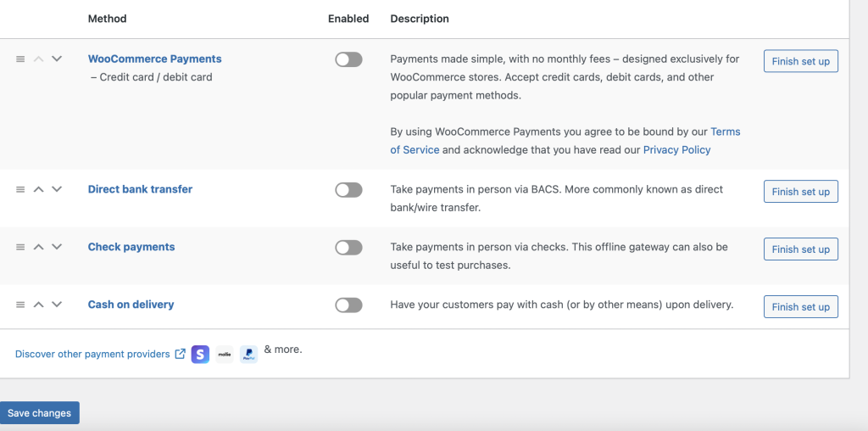
Task: Finish set up for WooCommerce Payments
Action: 800,61
